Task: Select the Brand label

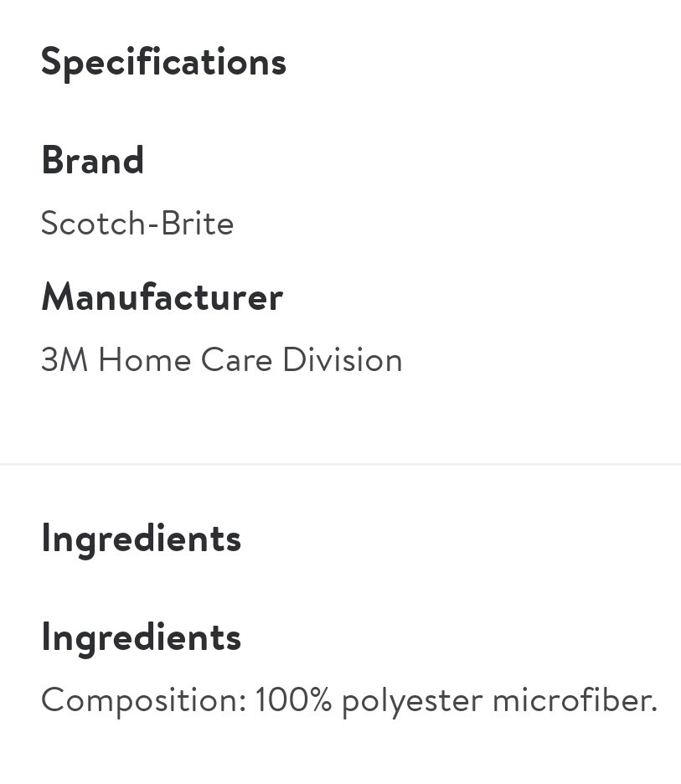Action: 92,161
